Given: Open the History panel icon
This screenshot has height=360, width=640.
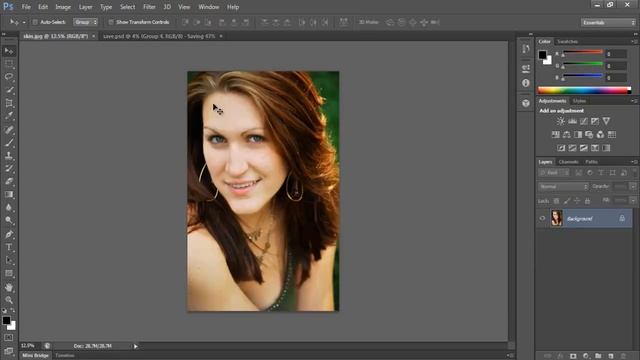Looking at the screenshot, I should (x=526, y=49).
